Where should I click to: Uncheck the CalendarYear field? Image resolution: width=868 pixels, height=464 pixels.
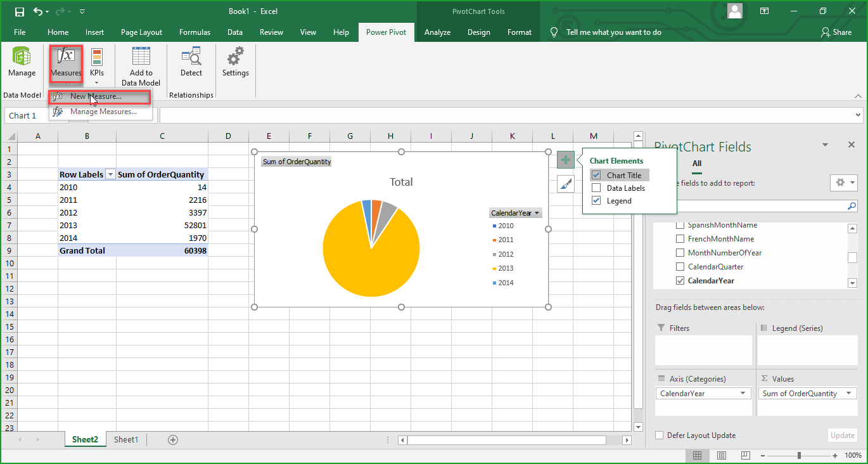[680, 281]
